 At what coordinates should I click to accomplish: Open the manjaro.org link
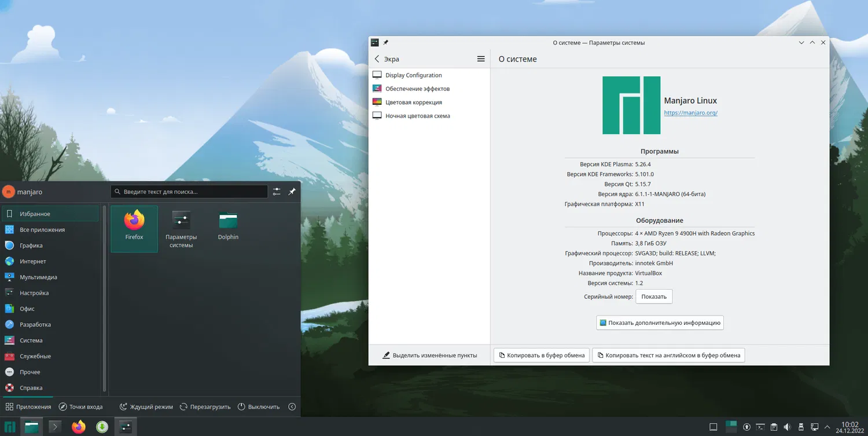click(690, 113)
